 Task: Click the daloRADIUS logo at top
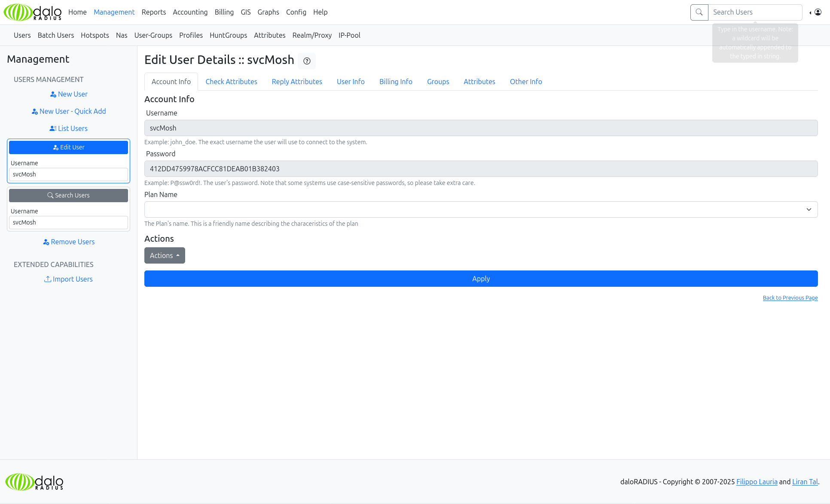(33, 12)
